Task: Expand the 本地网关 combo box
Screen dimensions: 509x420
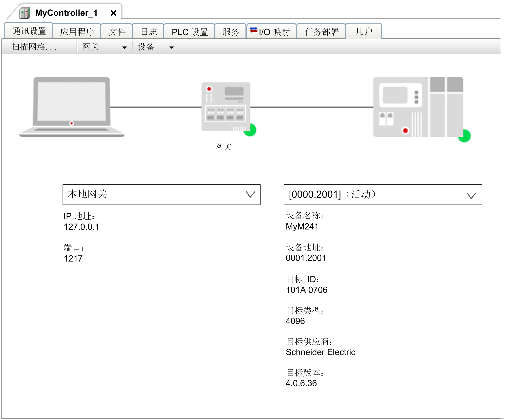Action: 250,194
